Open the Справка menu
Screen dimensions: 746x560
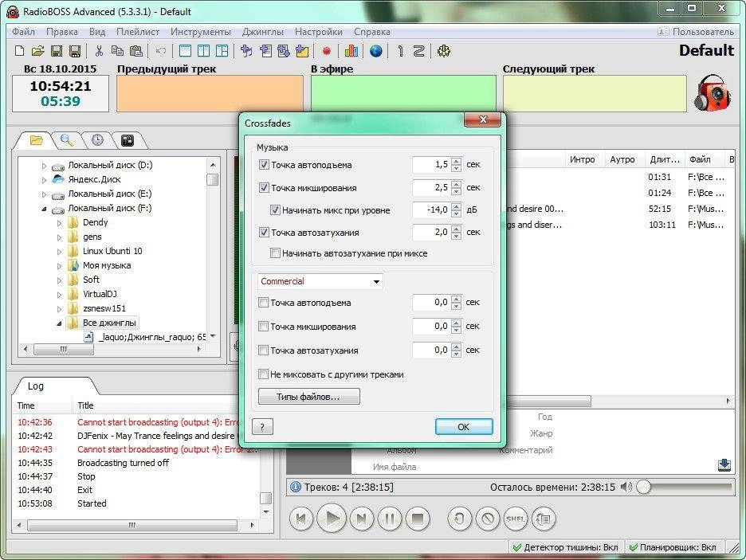pyautogui.click(x=372, y=32)
